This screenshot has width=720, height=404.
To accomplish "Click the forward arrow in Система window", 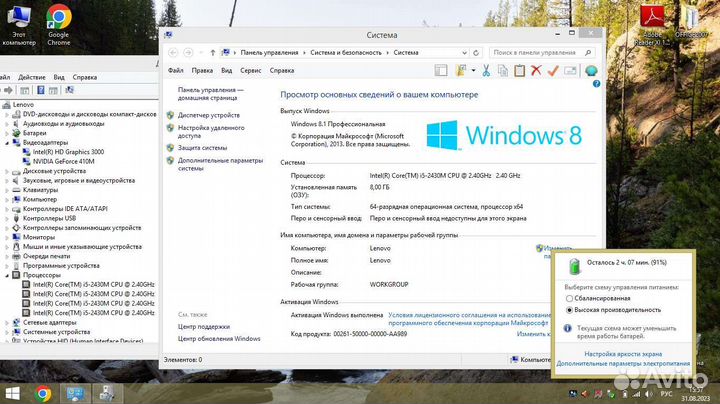I will [x=188, y=53].
